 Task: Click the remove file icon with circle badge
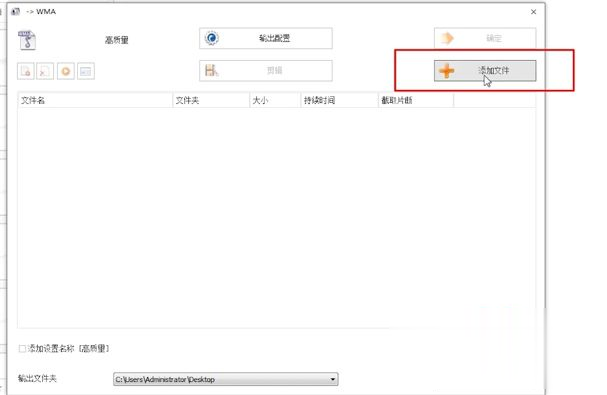[26, 71]
